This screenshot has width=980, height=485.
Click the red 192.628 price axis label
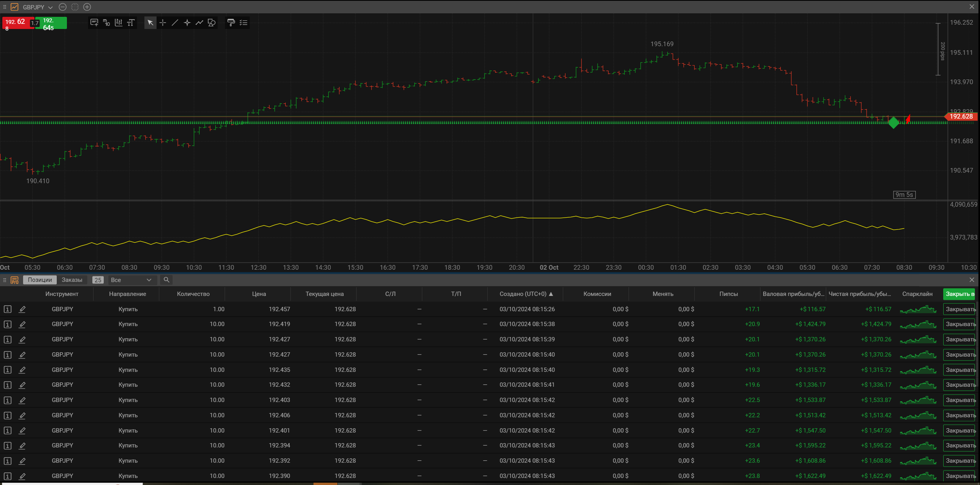pos(961,116)
